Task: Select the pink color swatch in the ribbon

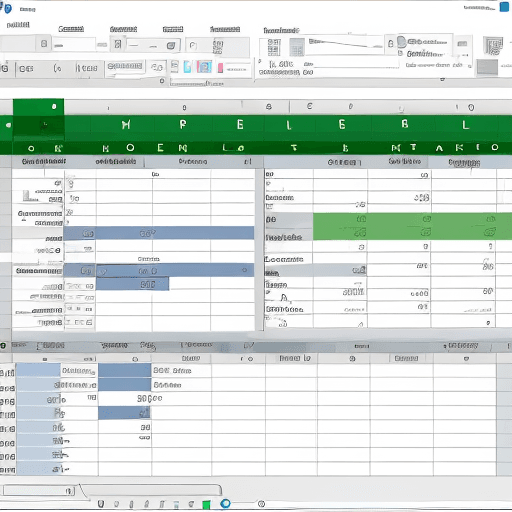Action: click(220, 68)
